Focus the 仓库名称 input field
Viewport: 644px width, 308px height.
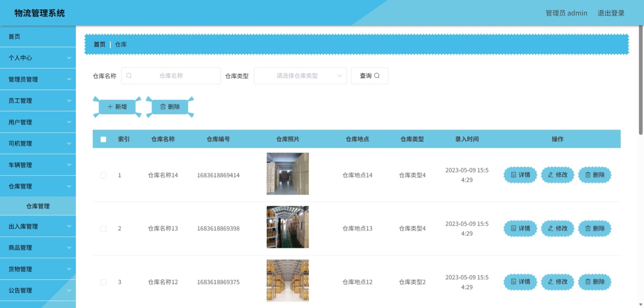tap(171, 76)
